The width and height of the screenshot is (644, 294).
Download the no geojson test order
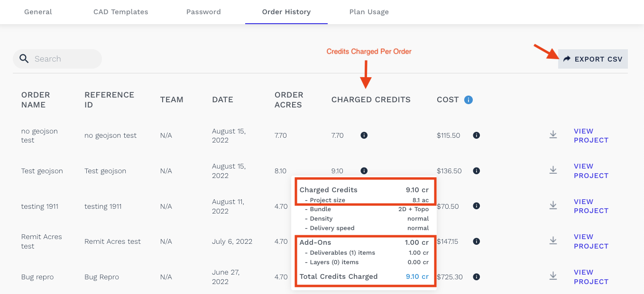click(x=553, y=135)
